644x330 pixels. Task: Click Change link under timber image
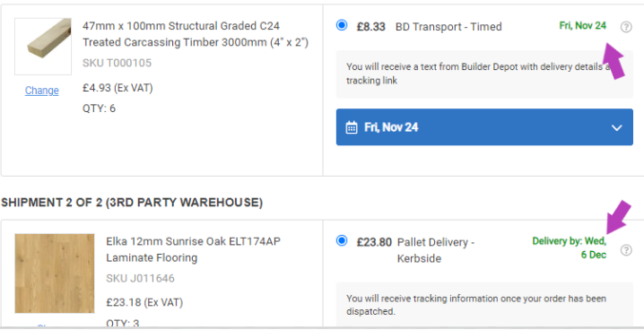[42, 91]
